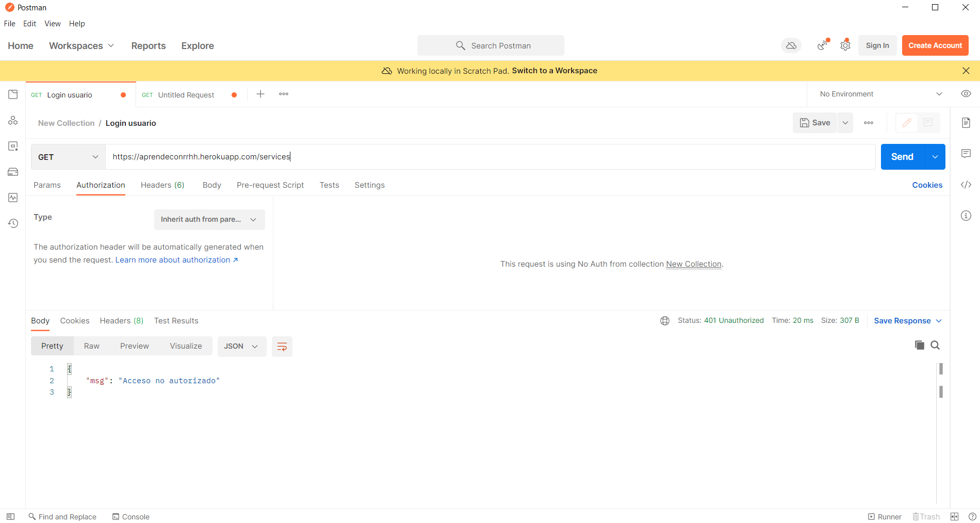Open the APIs sidebar panel

pos(13,120)
